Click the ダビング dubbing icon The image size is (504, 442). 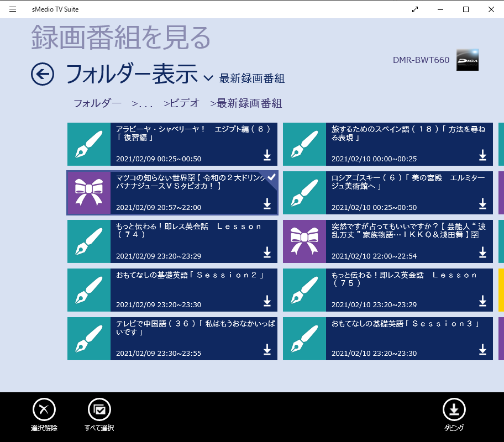(454, 409)
